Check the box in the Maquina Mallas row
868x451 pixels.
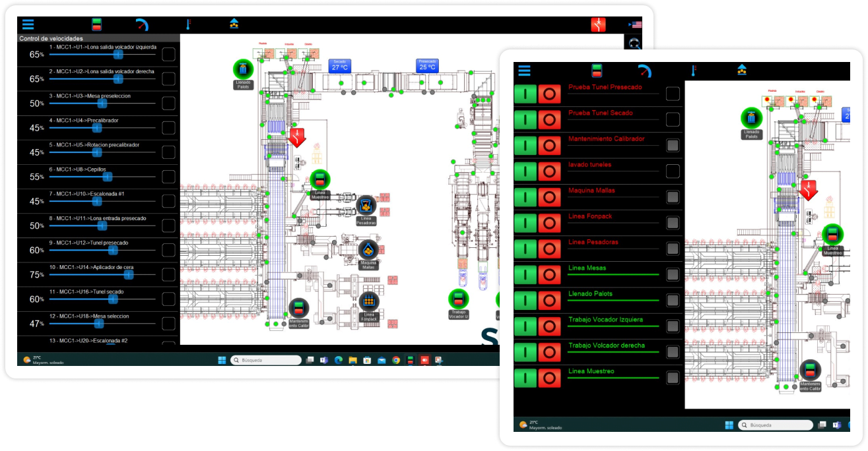click(x=673, y=197)
